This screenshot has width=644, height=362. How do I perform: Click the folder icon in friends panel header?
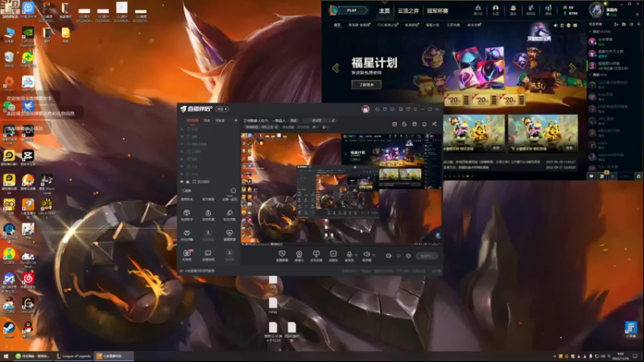click(624, 25)
